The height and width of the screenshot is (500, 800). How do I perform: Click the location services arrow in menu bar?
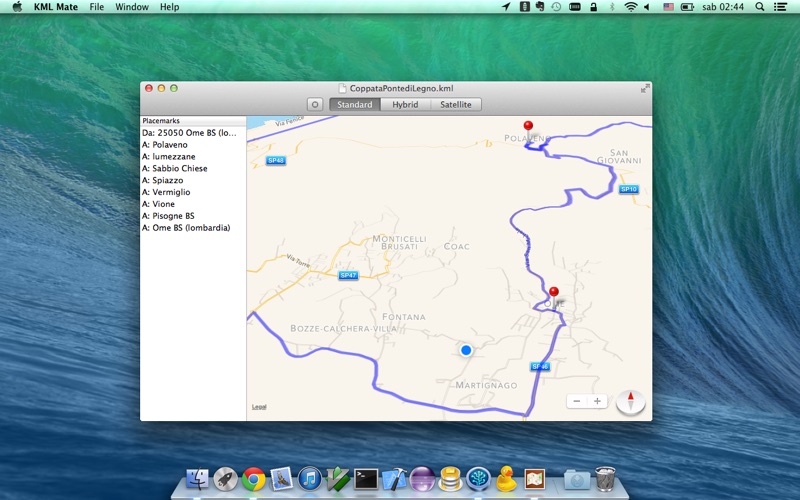pyautogui.click(x=506, y=7)
